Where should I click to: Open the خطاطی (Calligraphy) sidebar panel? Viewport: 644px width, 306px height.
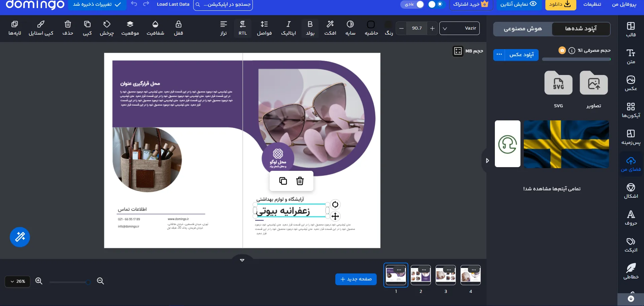[x=631, y=271]
